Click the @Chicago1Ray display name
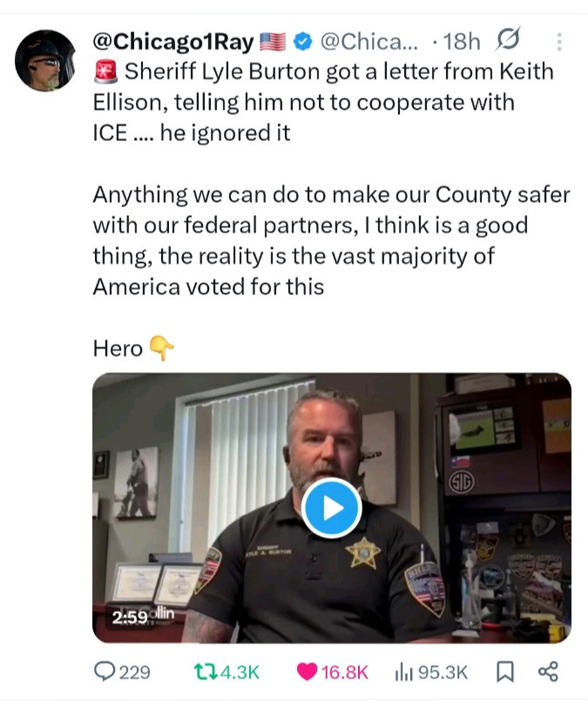 [173, 42]
